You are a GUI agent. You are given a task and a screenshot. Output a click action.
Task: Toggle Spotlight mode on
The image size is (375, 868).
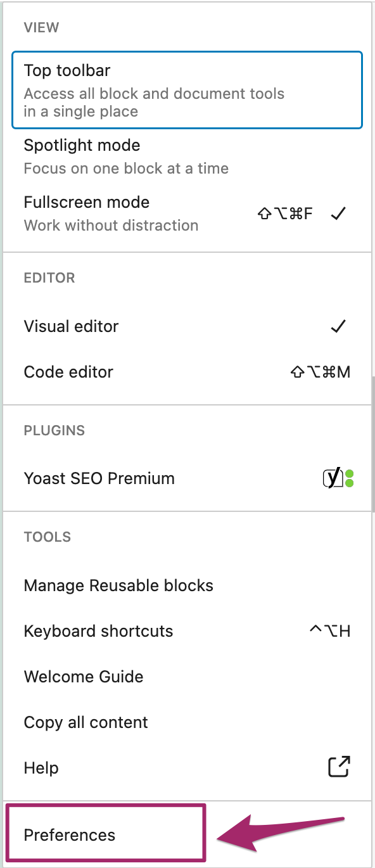[187, 156]
